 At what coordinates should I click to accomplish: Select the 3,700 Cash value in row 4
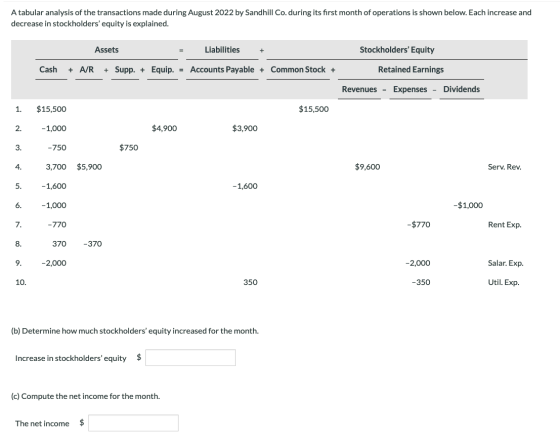tap(56, 167)
